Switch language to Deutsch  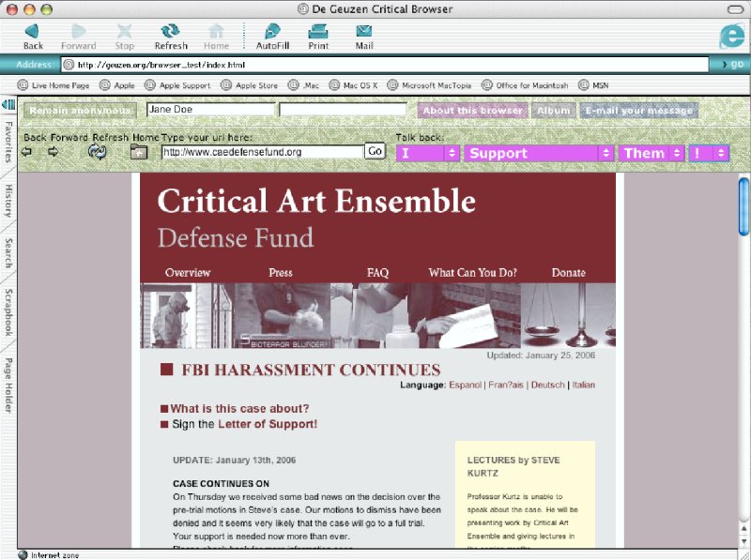tap(548, 385)
